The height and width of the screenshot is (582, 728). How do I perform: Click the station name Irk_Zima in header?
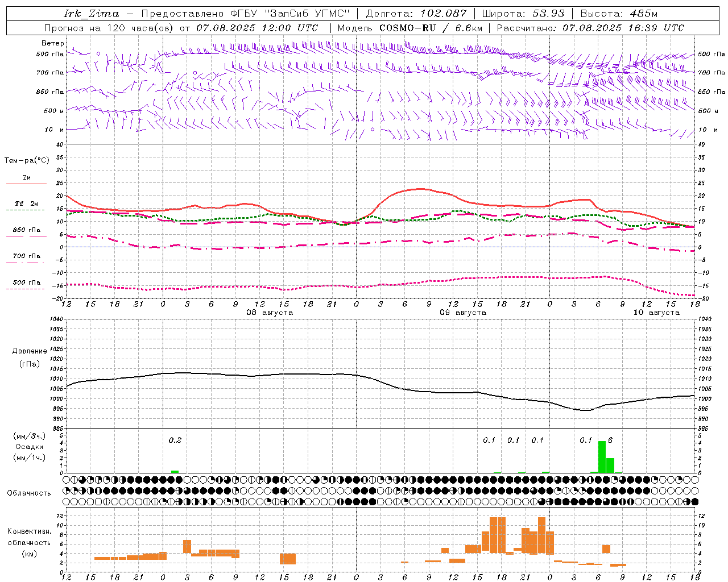coord(92,14)
